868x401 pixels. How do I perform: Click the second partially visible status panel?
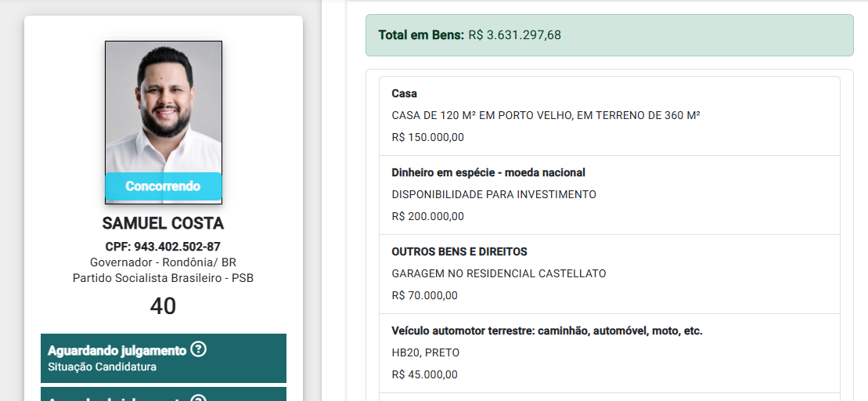tap(164, 395)
